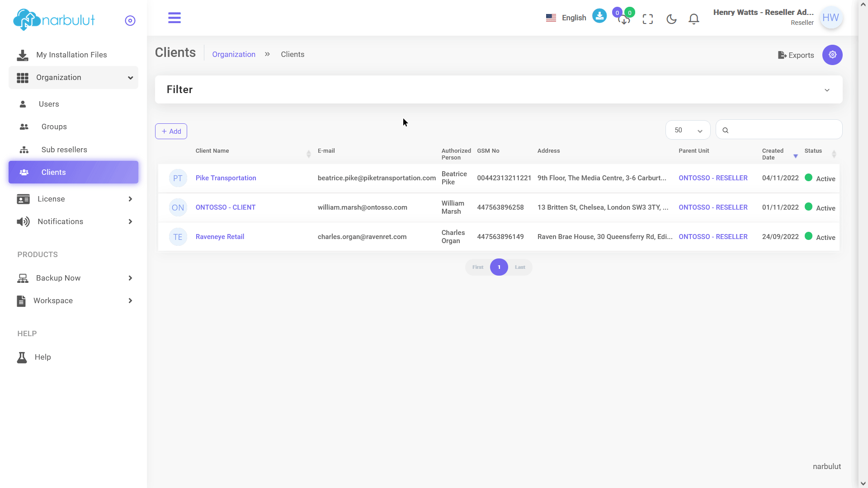
Task: Expand the License menu
Action: [73, 199]
